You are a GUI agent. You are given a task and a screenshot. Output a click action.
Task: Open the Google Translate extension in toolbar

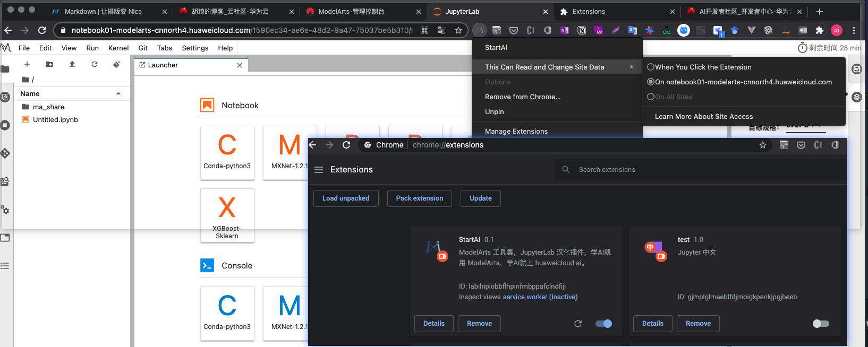pyautogui.click(x=633, y=30)
